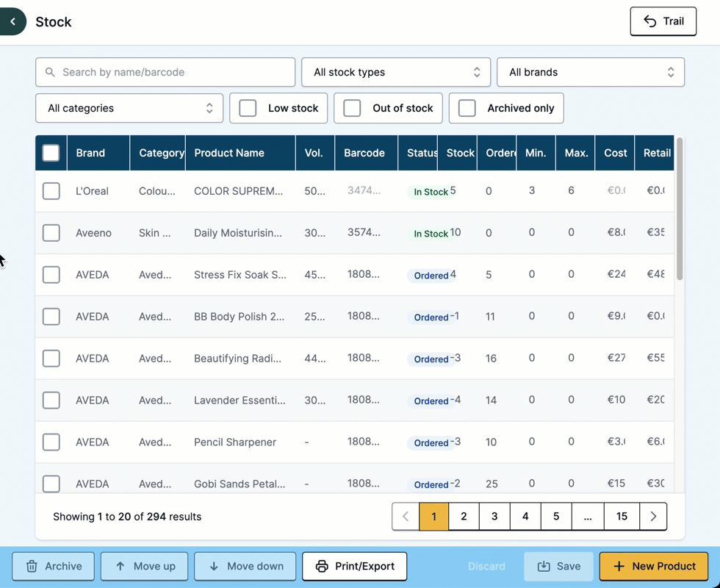Open the All categories dropdown

(x=129, y=108)
